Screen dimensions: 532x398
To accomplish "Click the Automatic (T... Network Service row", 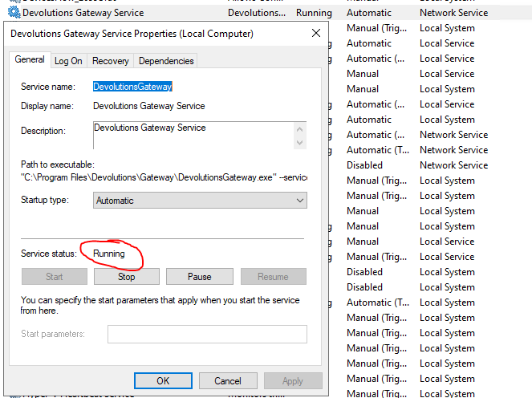I will [x=417, y=150].
